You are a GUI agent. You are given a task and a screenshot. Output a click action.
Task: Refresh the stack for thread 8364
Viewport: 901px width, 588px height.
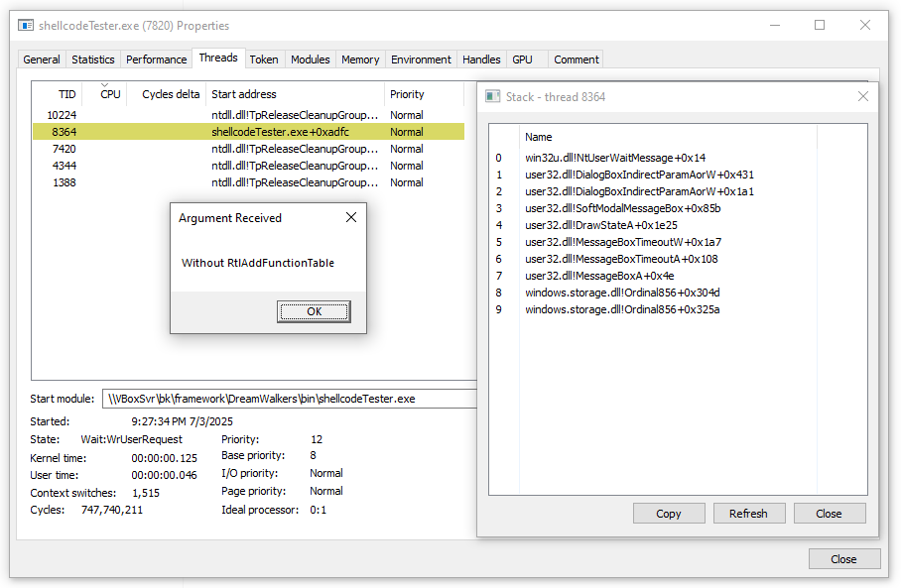pyautogui.click(x=749, y=513)
